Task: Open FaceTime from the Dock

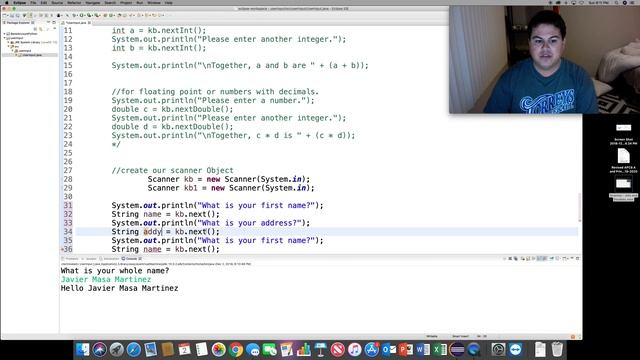Action: [x=270, y=350]
